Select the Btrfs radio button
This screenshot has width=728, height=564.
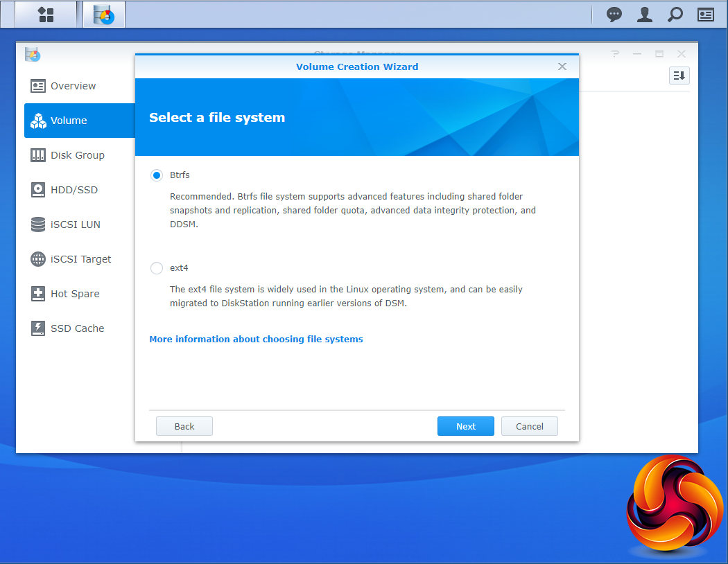157,175
